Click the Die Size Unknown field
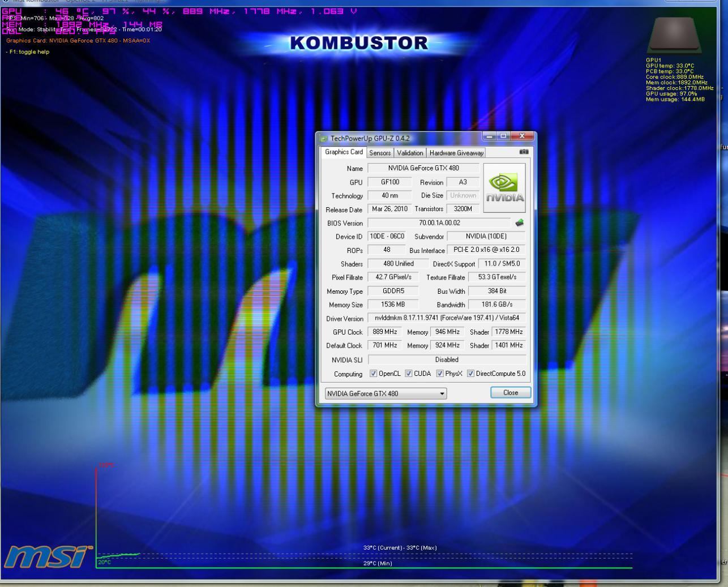 tap(463, 196)
